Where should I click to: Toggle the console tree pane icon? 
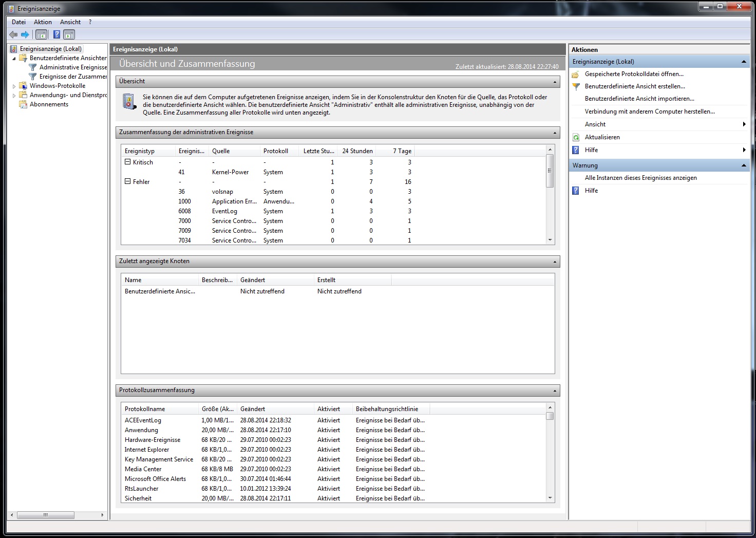(x=41, y=35)
